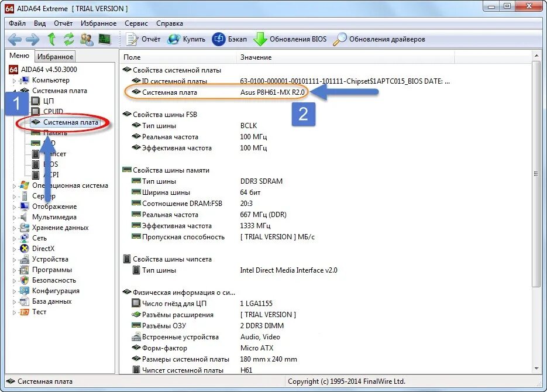Click the Безопасность shield icon
Viewport: 547px width, 392px height.
[25, 280]
